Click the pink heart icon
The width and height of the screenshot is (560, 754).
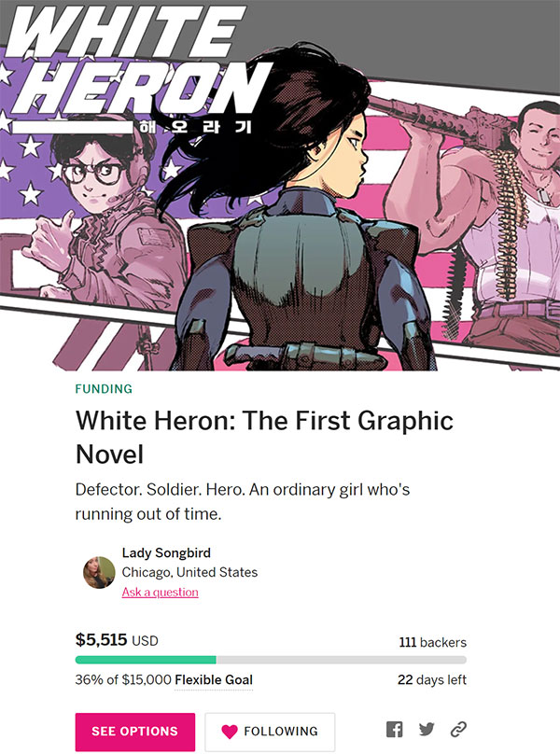[230, 732]
